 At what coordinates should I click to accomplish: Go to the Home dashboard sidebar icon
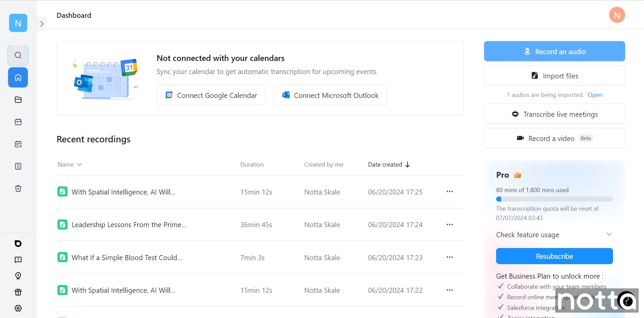[x=18, y=77]
